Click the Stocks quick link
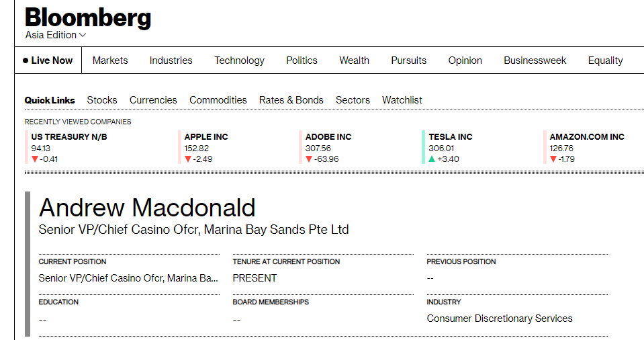The image size is (644, 340). pyautogui.click(x=102, y=100)
